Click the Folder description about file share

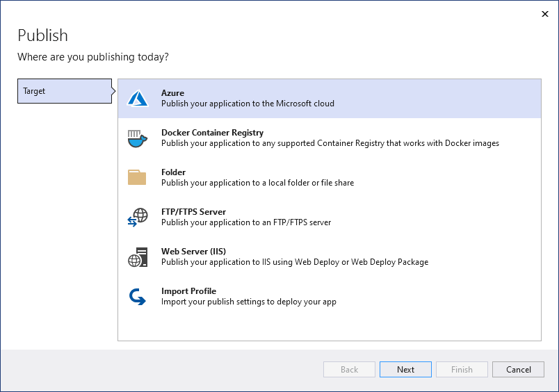pyautogui.click(x=257, y=183)
